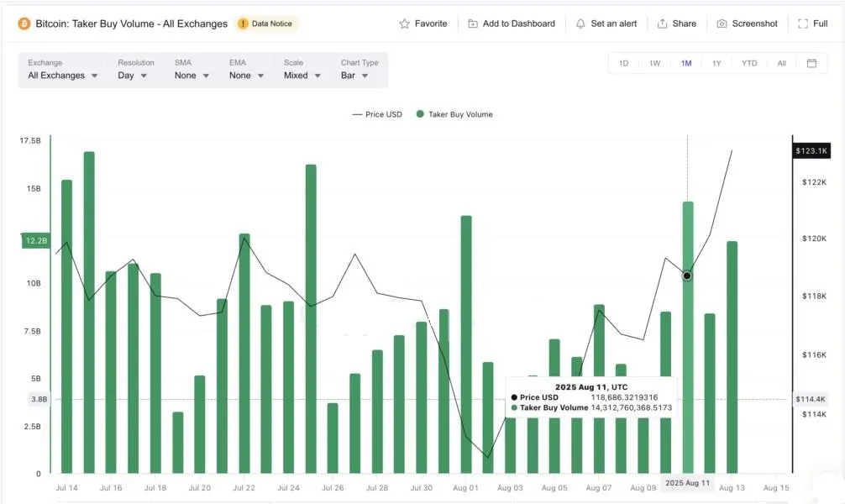Screen dimensions: 845x504
Task: Click the Add to Dashboard label
Action: (x=518, y=24)
